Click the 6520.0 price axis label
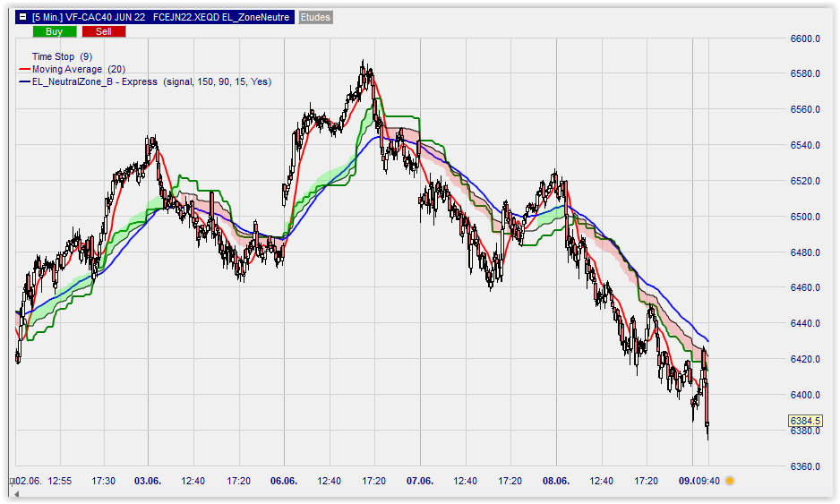The height and width of the screenshot is (504, 840). (805, 181)
